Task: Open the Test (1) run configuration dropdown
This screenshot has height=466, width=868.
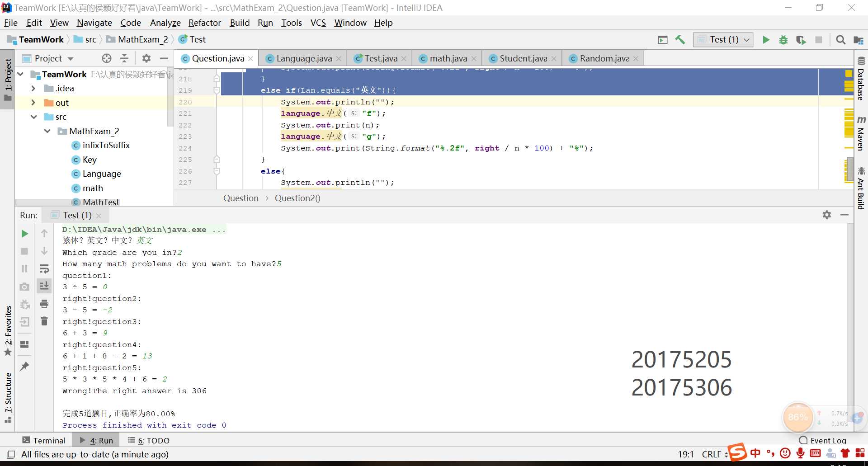Action: (x=723, y=40)
